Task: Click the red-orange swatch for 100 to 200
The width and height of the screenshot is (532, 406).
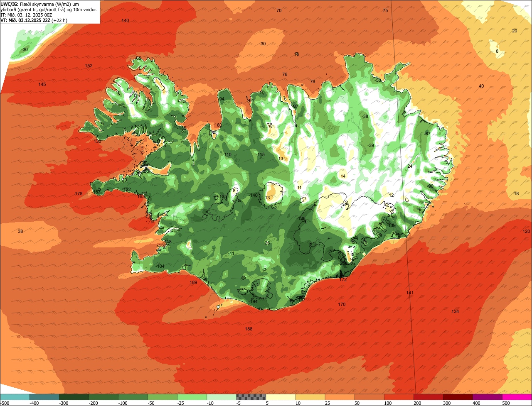Action: tap(399, 397)
